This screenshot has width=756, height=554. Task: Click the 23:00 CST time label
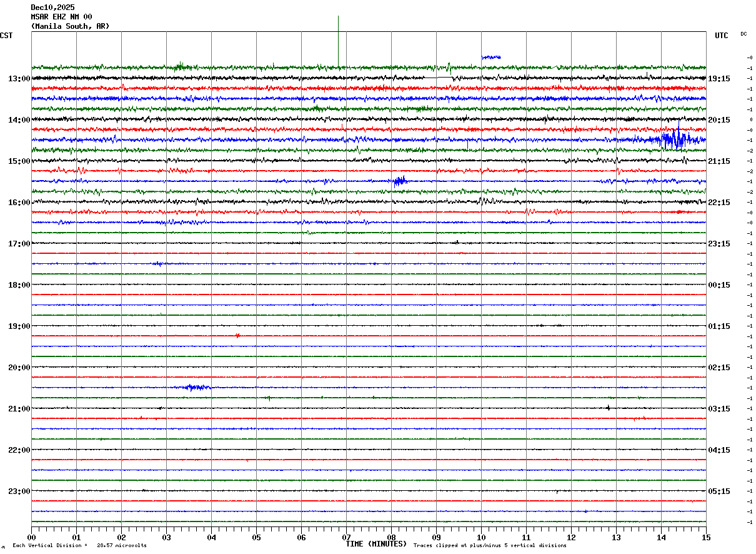[x=19, y=491]
